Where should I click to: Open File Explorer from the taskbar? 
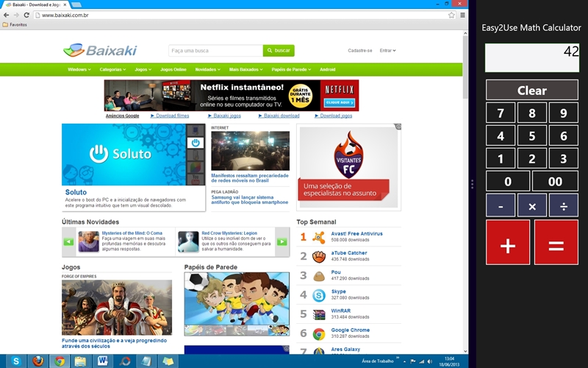(x=81, y=361)
